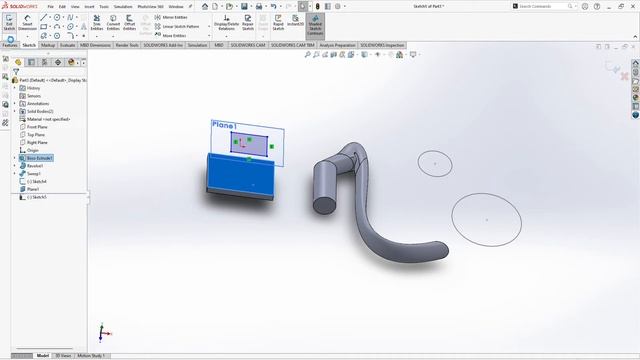Screen dimensions: 640x360
Task: Open the FeatureManager Design Tree tab
Action: pyautogui.click(x=18, y=62)
